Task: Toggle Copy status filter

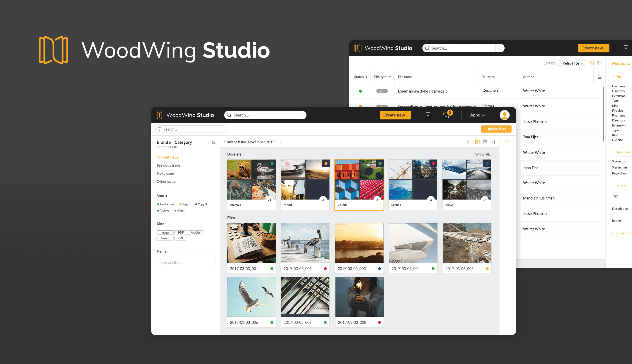Action: 183,204
